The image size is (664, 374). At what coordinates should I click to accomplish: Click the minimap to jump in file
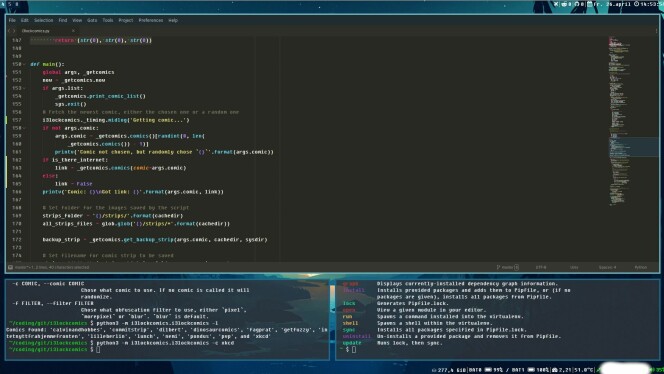point(634,121)
